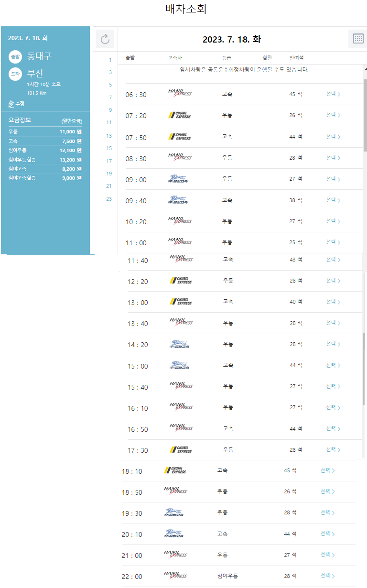This screenshot has width=367, height=588.
Task: Select the 20:10 bus with 선택
Action: pos(328,534)
